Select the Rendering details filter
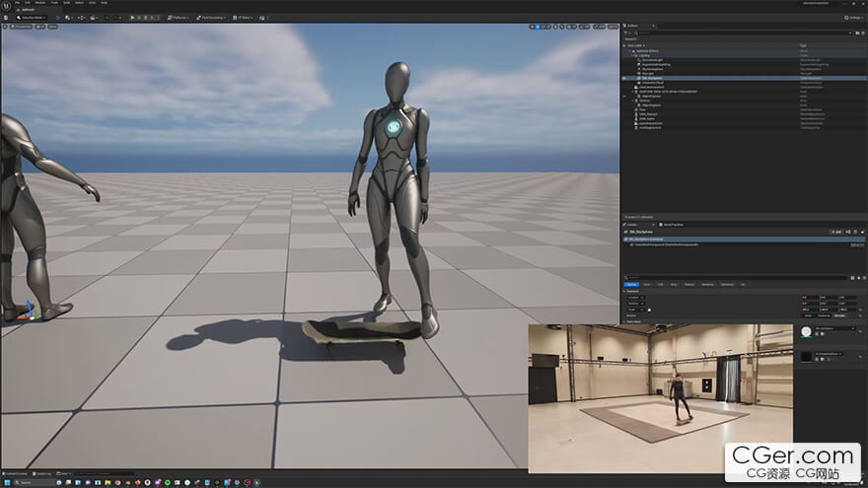This screenshot has height=488, width=868. [x=707, y=284]
